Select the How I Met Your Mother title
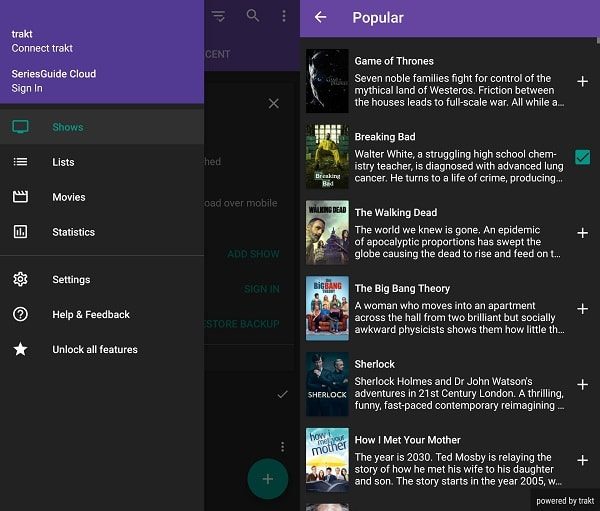This screenshot has width=600, height=511. click(x=407, y=440)
